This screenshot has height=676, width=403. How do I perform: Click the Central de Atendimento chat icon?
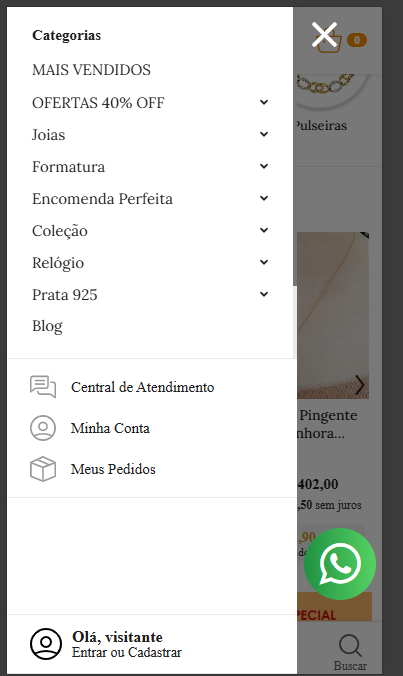[43, 387]
